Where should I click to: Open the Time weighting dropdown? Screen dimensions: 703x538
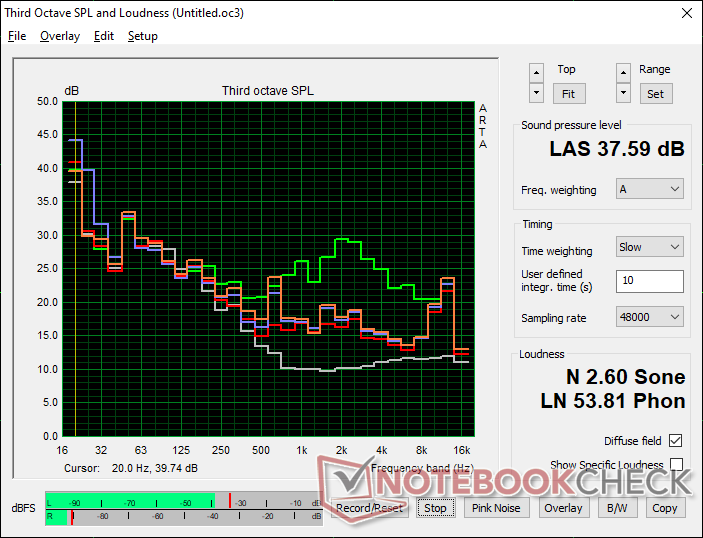point(650,247)
